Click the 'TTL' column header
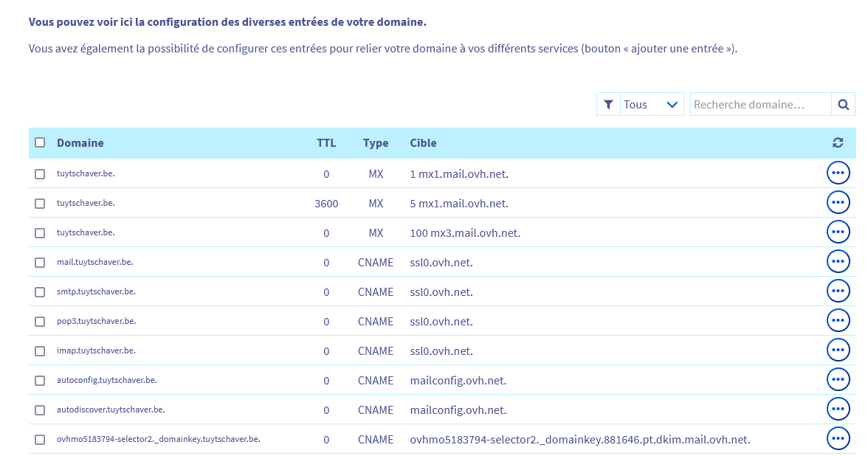The height and width of the screenshot is (456, 868). (326, 143)
